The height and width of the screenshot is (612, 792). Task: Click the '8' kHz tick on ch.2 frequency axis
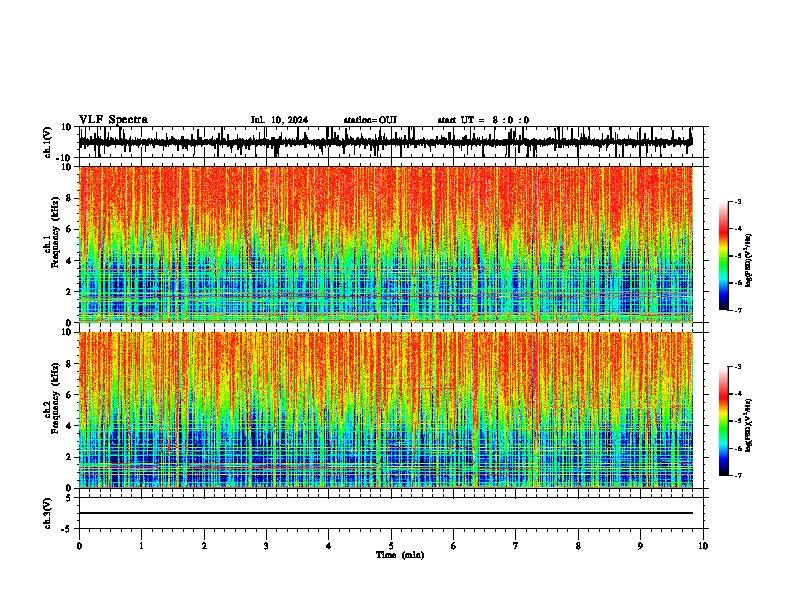point(70,364)
